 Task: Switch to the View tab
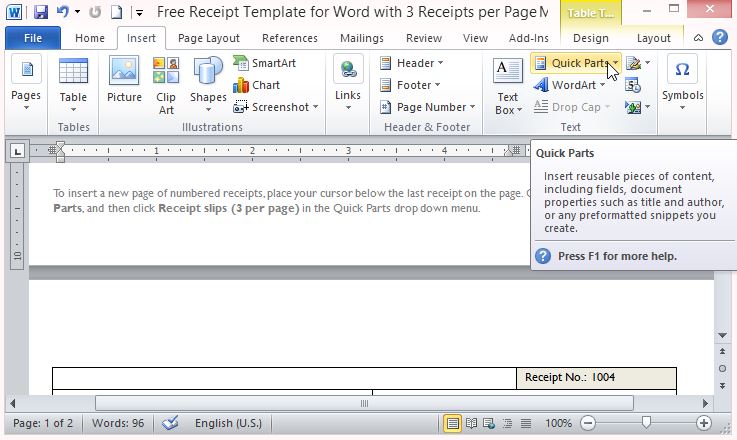(475, 38)
